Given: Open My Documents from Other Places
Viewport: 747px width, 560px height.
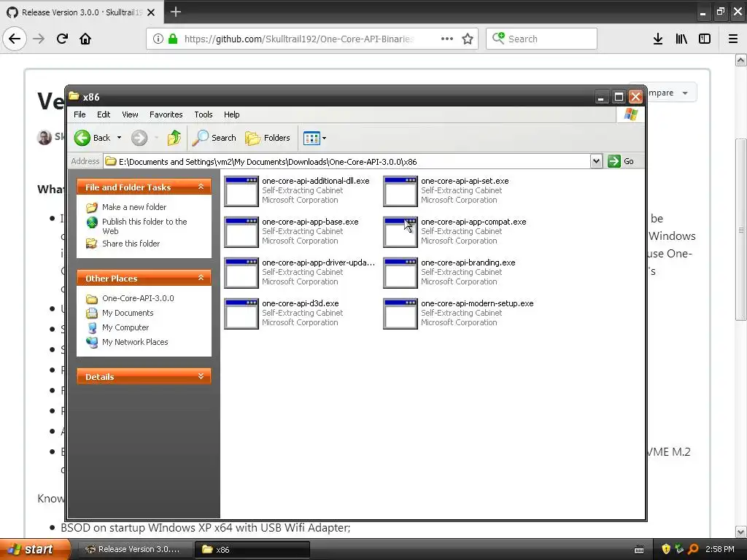Looking at the screenshot, I should [x=128, y=313].
